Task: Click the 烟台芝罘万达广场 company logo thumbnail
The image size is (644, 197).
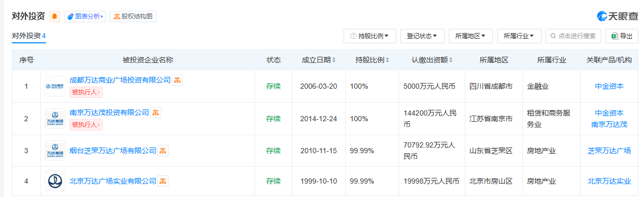Action: coord(55,151)
